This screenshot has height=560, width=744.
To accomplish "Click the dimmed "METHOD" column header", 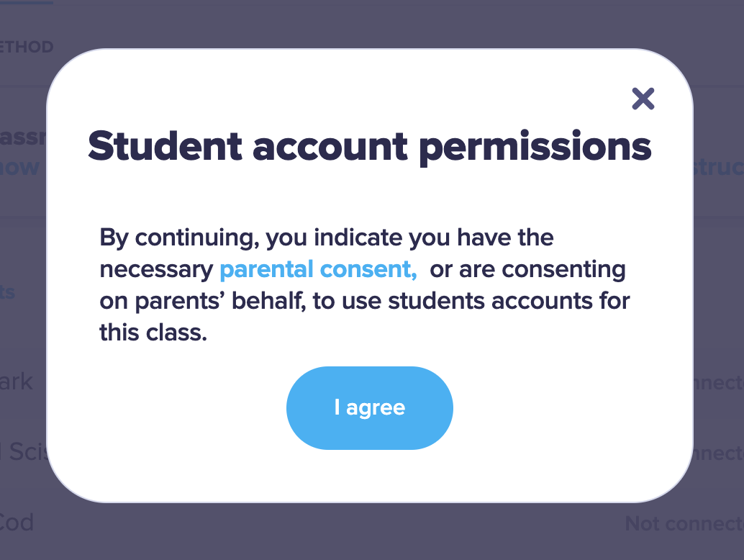I will pos(27,48).
